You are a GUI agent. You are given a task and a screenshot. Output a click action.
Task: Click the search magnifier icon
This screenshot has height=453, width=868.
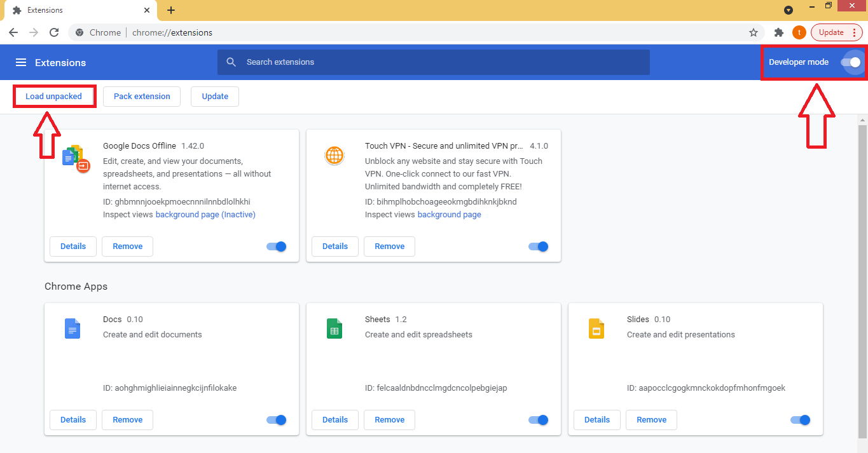(232, 62)
